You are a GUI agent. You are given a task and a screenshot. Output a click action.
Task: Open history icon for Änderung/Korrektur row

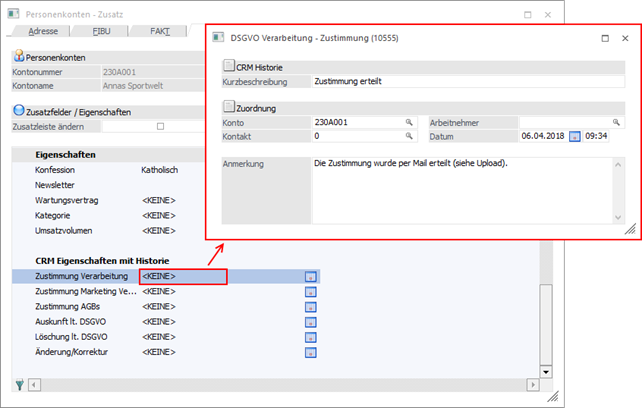pos(310,353)
